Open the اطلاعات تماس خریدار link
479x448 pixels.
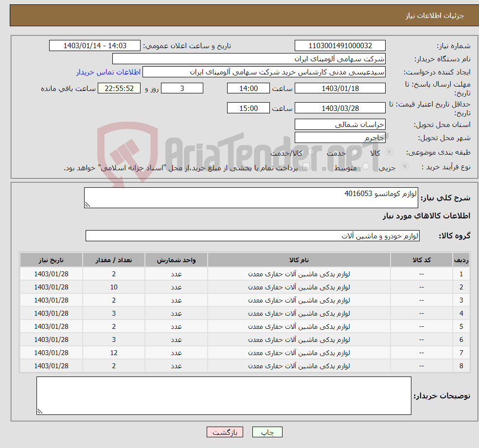[x=108, y=72]
